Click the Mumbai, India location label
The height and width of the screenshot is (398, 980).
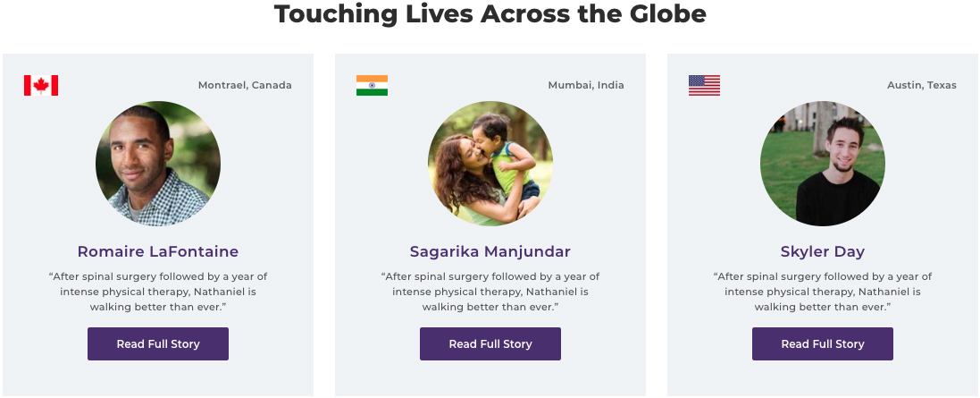(x=586, y=85)
